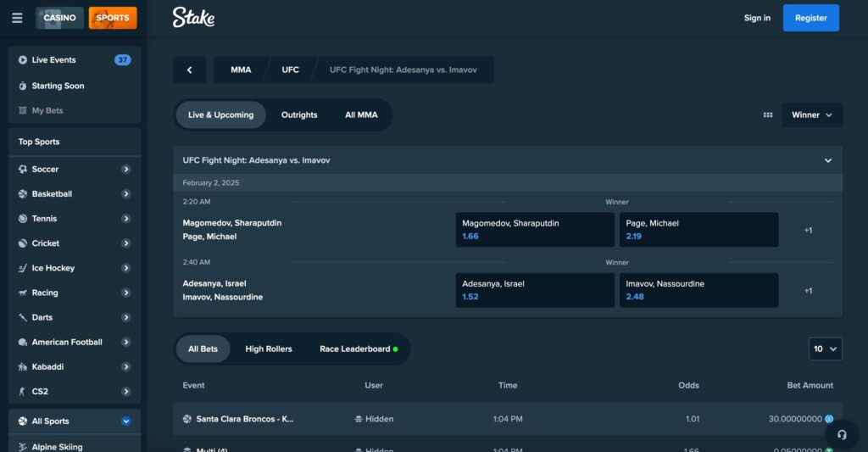Collapse the All Sports sidebar section
The width and height of the screenshot is (868, 452).
coord(125,421)
